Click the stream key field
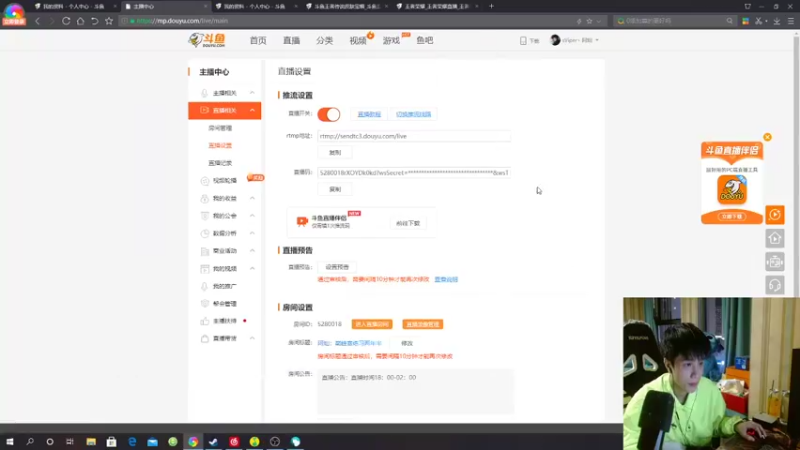The height and width of the screenshot is (450, 800). coord(414,173)
